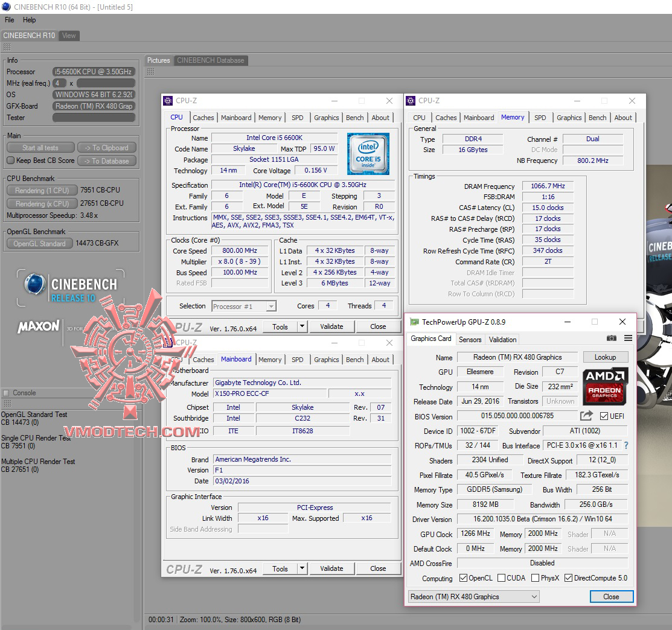Image resolution: width=672 pixels, height=630 pixels.
Task: Click the Intel Core i5 inside logo
Action: (x=368, y=154)
